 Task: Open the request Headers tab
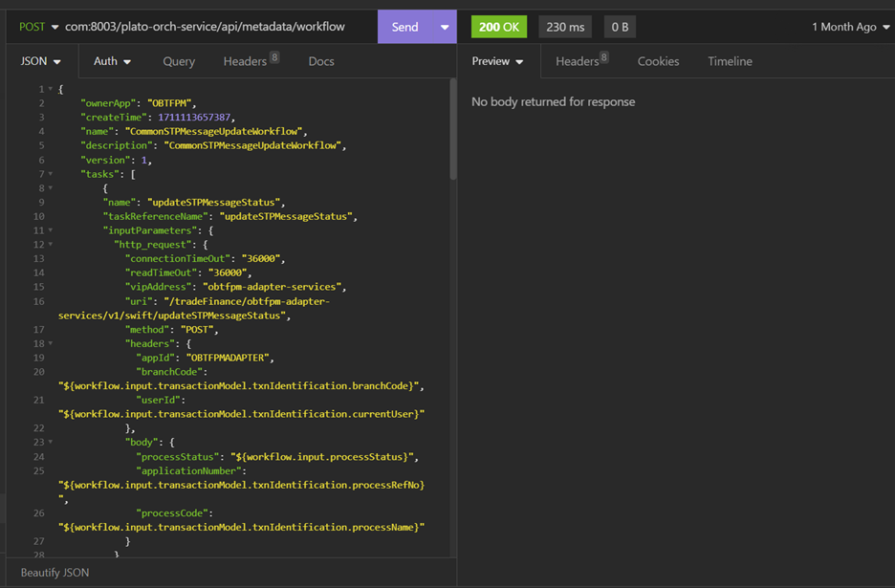click(251, 60)
